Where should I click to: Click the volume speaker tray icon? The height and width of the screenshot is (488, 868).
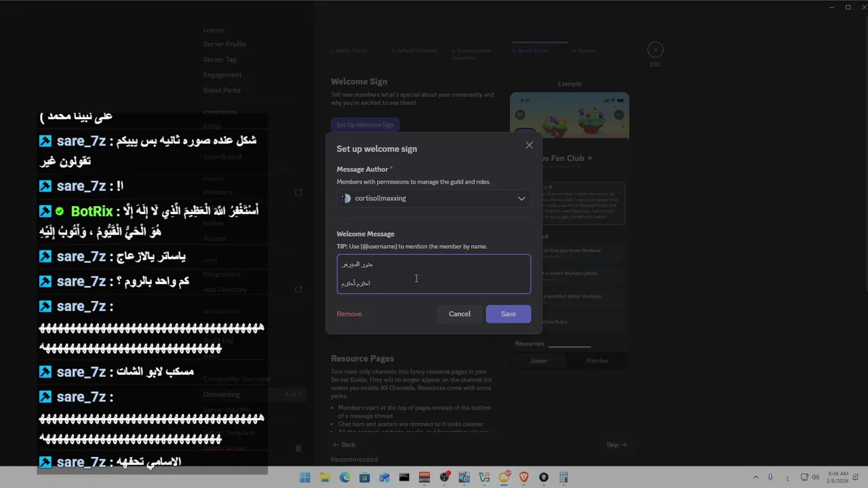coord(814,477)
